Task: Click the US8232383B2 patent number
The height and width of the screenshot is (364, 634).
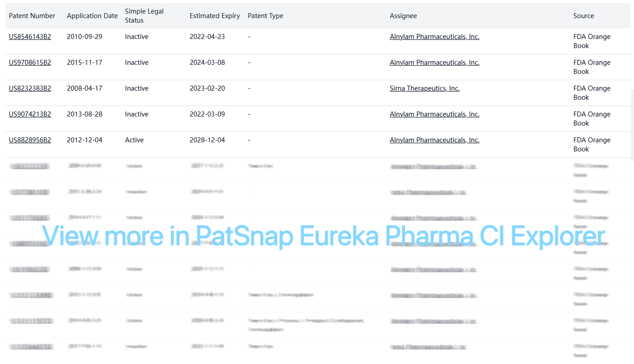Action: click(30, 88)
